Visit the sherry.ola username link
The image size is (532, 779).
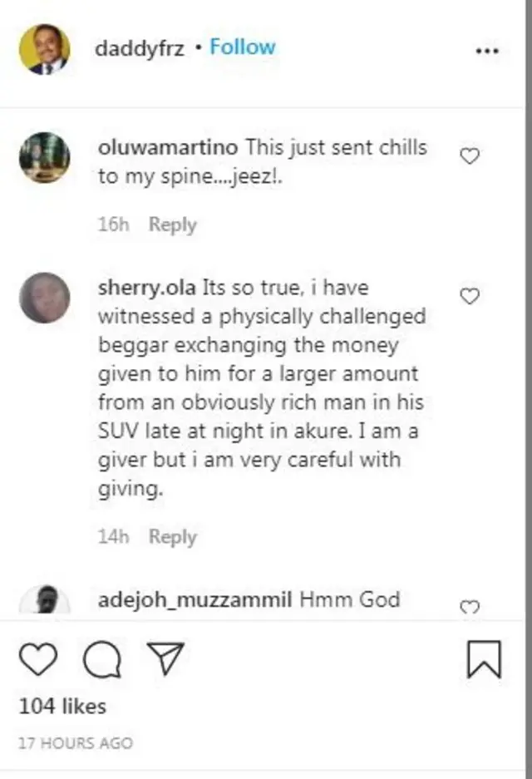pyautogui.click(x=145, y=288)
